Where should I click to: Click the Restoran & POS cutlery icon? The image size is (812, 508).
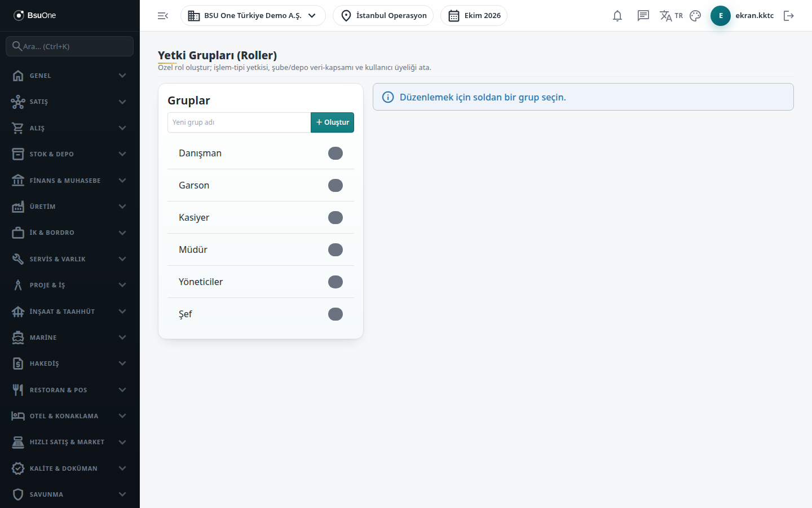pos(18,390)
